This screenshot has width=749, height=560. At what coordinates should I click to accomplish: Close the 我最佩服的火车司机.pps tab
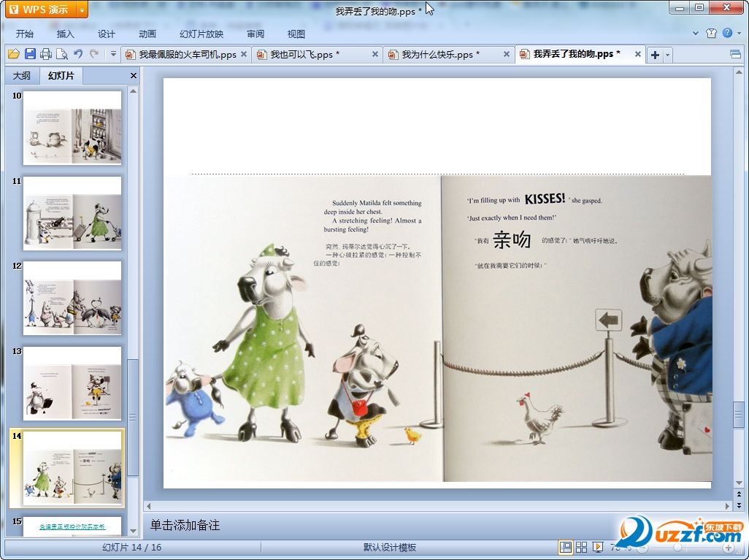click(x=244, y=55)
